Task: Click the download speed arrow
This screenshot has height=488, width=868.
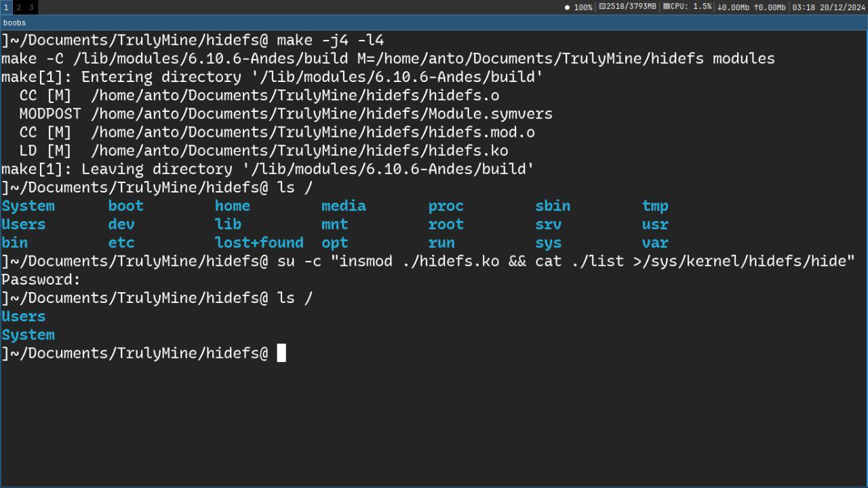Action: coord(719,7)
